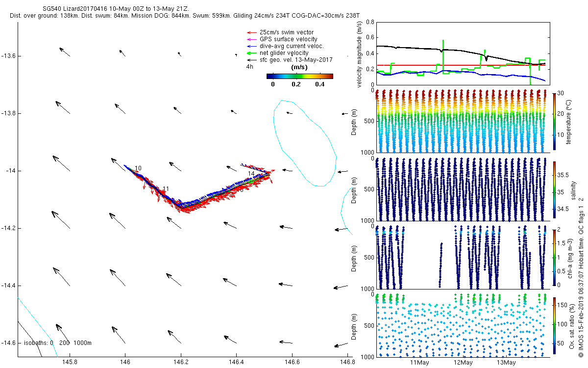Viewport: 588px width, 368px height.
Task: Click the '-14.4' latitude tick label
Action: [8, 286]
